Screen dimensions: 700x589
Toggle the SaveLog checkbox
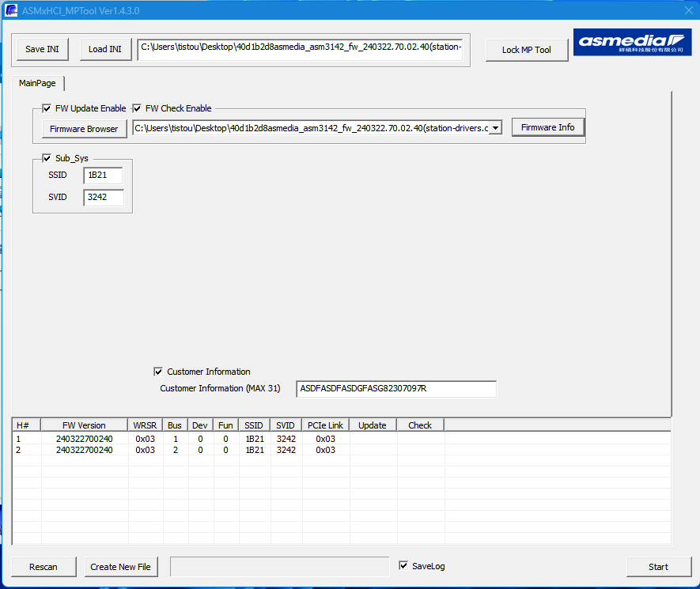404,566
